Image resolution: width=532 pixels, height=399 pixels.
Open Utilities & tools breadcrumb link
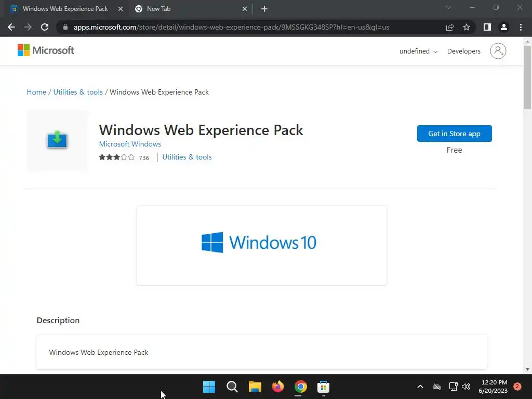(x=78, y=92)
